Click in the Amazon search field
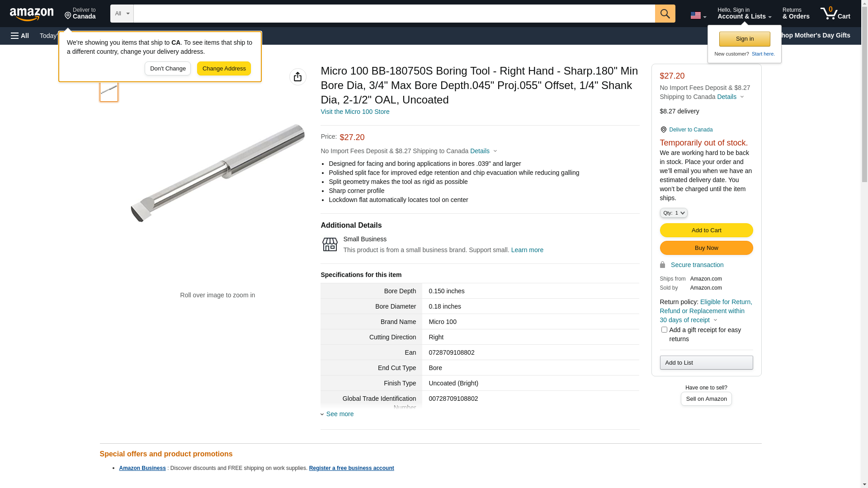The width and height of the screenshot is (868, 488). point(394,14)
